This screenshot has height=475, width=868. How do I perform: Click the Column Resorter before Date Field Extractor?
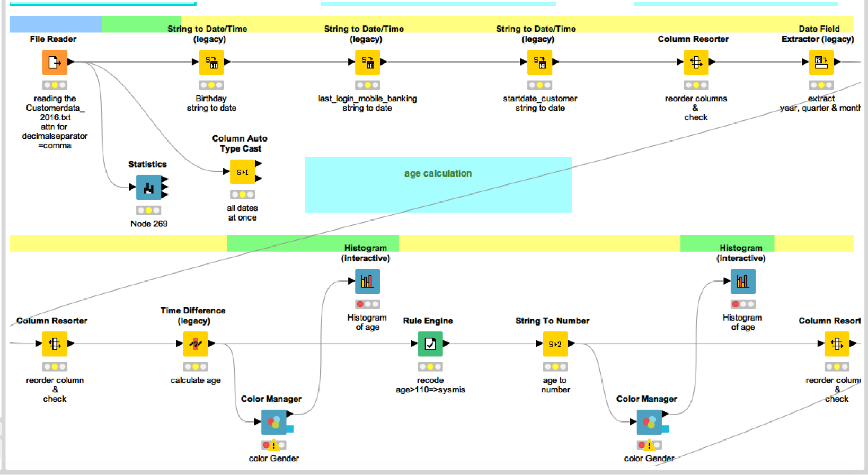(x=696, y=63)
